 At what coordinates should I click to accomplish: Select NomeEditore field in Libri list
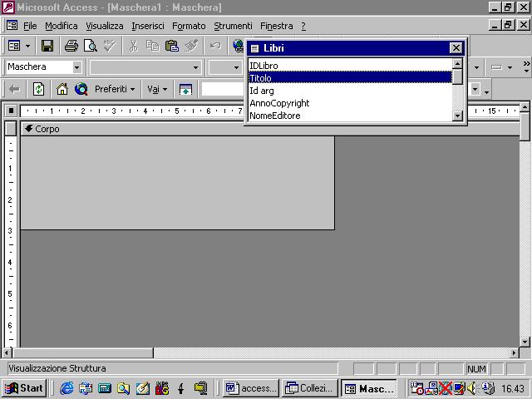click(x=350, y=116)
